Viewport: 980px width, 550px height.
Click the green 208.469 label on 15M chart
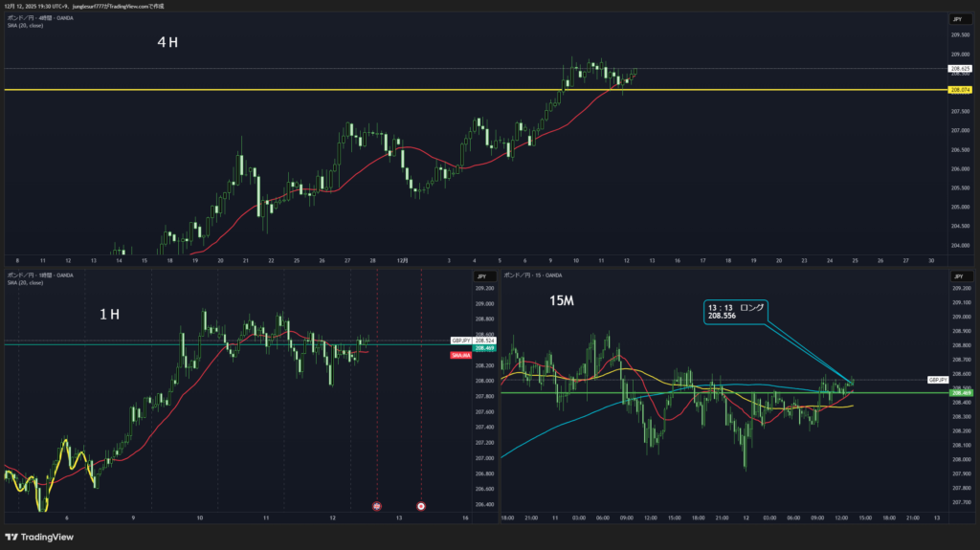(959, 392)
